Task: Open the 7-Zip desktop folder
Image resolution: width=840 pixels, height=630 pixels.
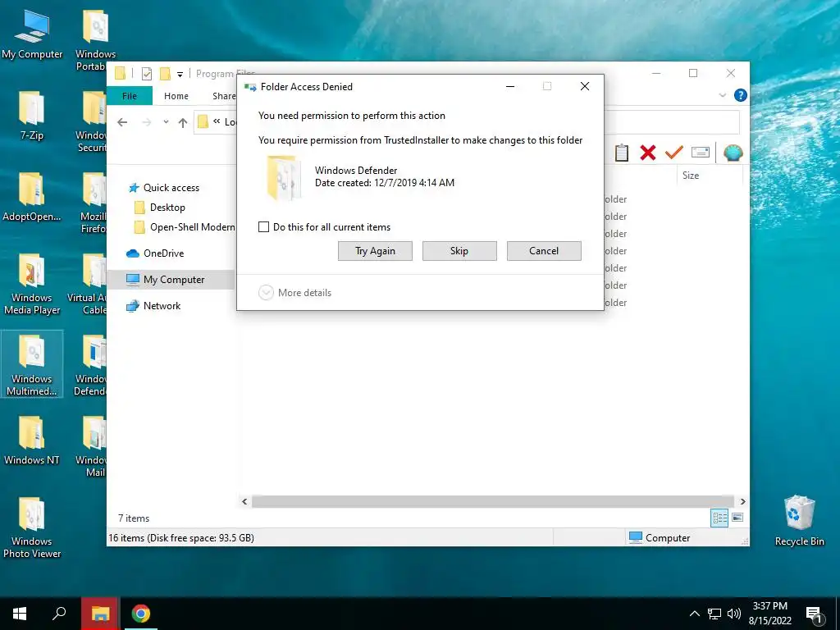Action: pyautogui.click(x=32, y=116)
